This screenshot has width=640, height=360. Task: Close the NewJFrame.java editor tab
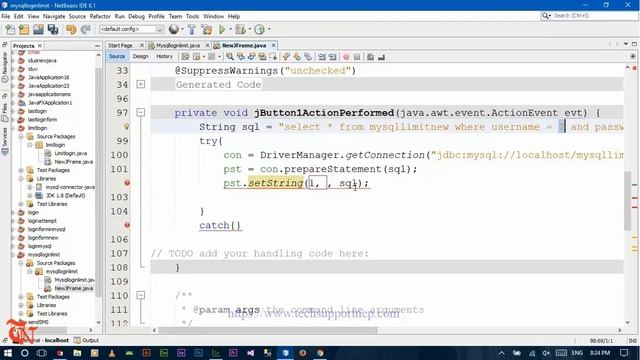[x=273, y=45]
